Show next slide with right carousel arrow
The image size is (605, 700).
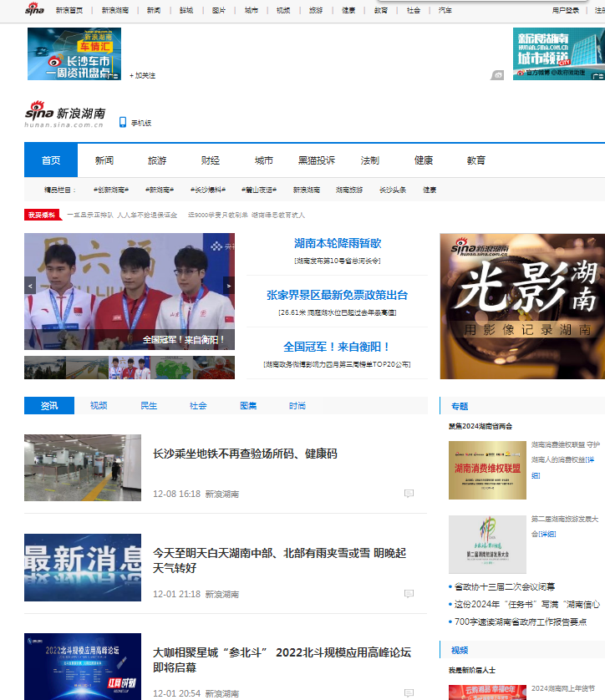tap(229, 286)
